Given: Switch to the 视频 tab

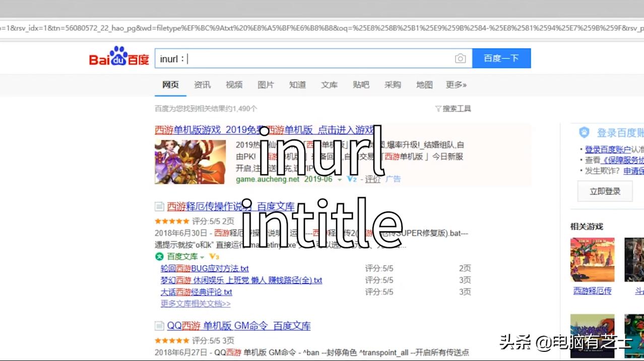Looking at the screenshot, I should coord(234,85).
